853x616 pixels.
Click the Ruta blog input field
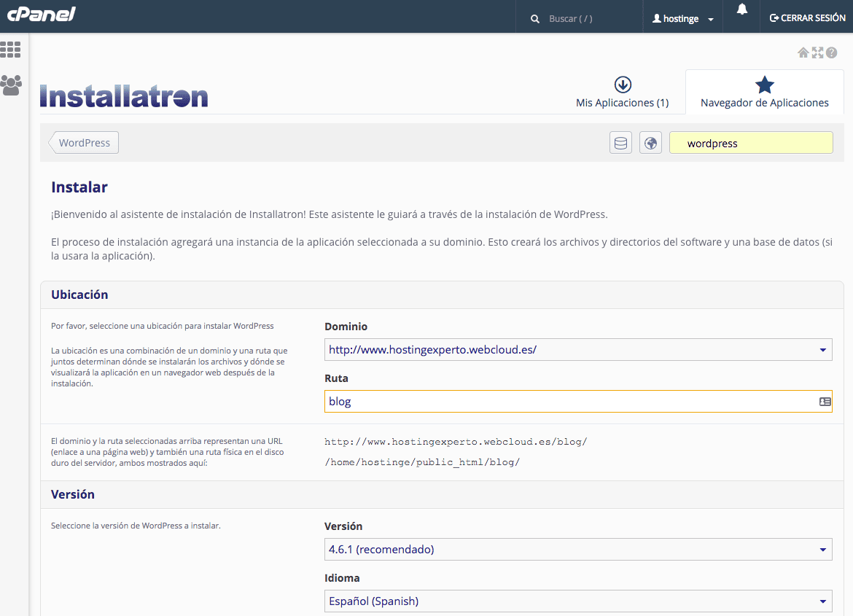[x=578, y=402]
